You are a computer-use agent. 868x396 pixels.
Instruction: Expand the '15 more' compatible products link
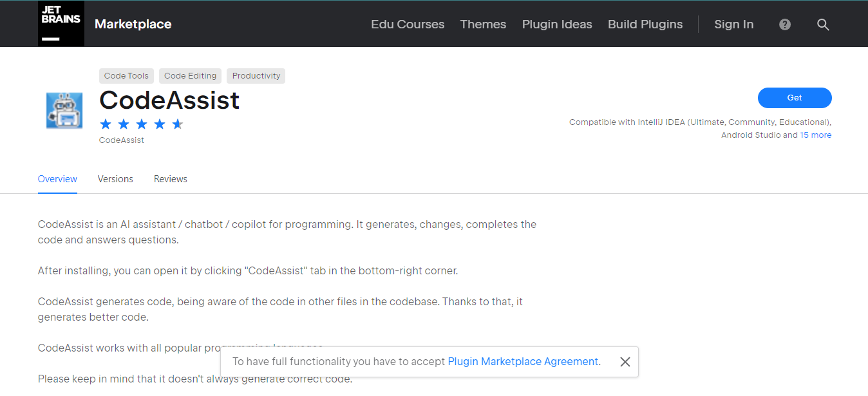(816, 135)
